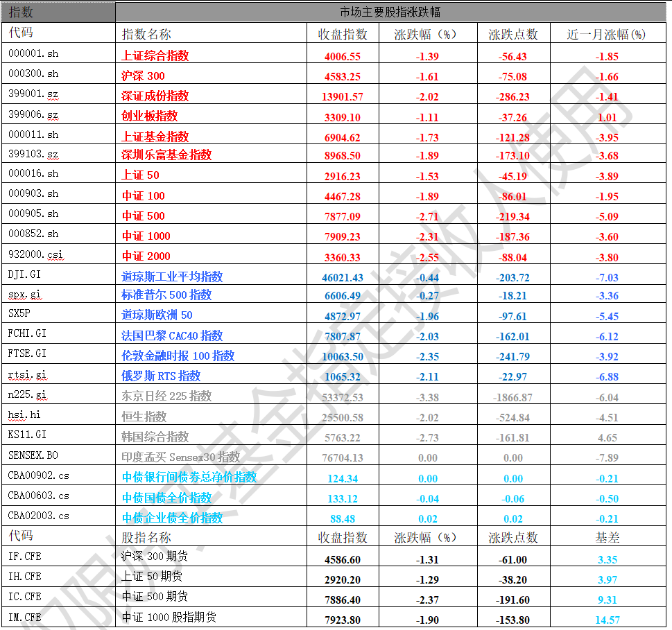Select the monthly change value 4.65
This screenshot has width=672, height=630.
pyautogui.click(x=608, y=437)
